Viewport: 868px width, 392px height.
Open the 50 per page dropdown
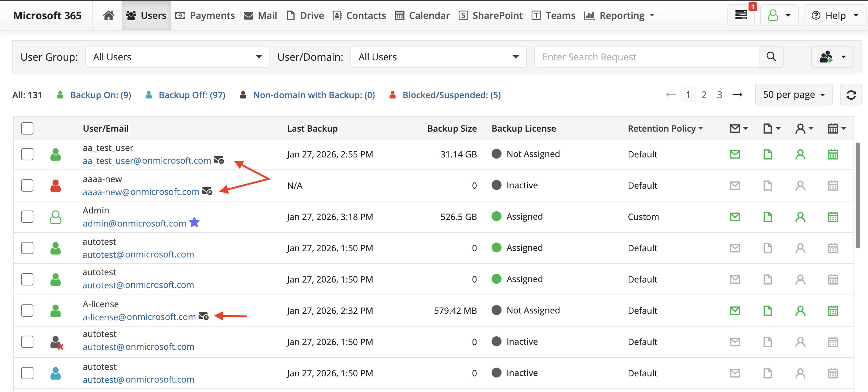[794, 95]
